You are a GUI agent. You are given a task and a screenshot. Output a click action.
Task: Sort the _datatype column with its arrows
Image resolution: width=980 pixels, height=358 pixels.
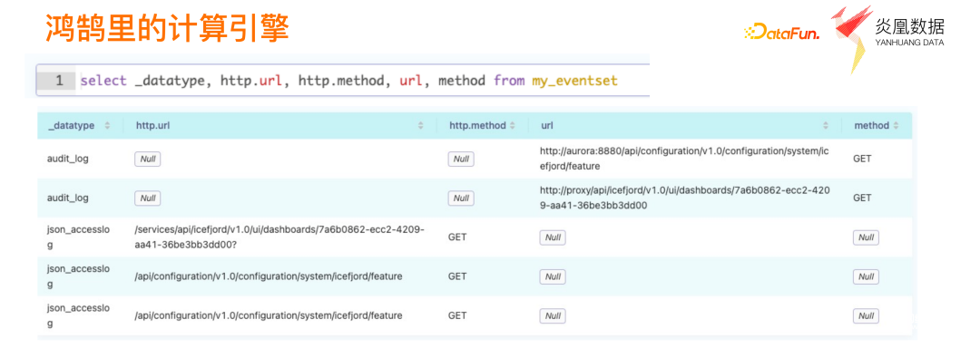107,126
